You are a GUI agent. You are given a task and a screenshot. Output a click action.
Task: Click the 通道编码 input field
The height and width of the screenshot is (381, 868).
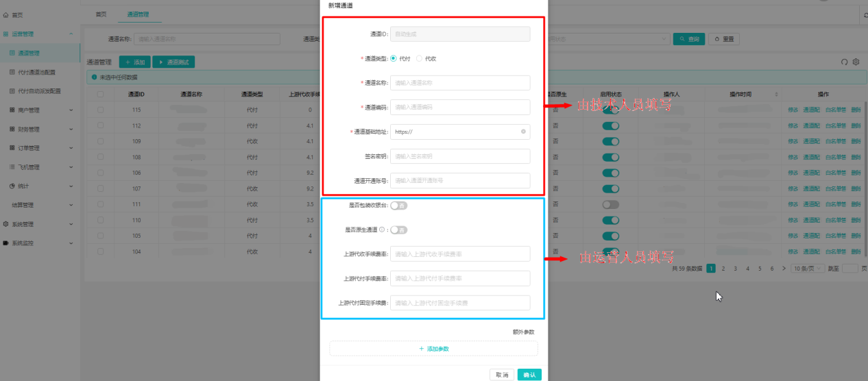coord(460,107)
